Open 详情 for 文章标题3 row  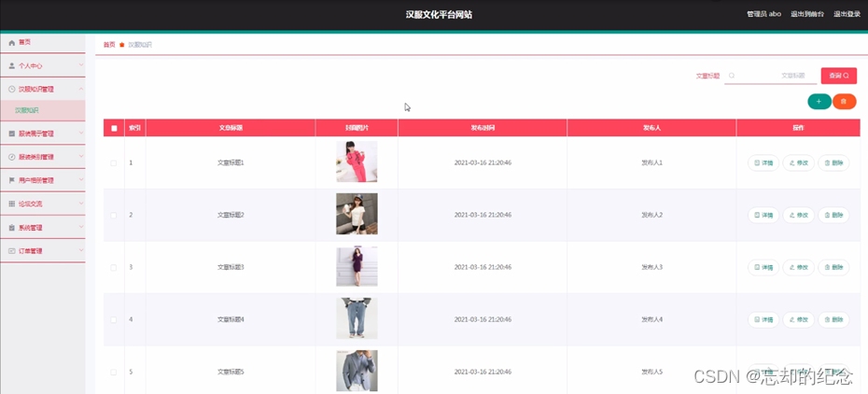pyautogui.click(x=763, y=267)
